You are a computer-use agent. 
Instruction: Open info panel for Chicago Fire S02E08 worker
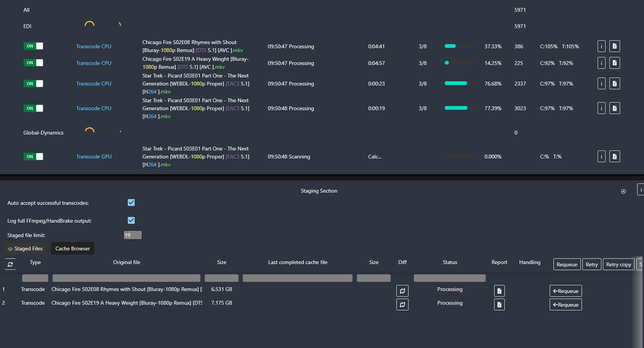click(x=601, y=46)
